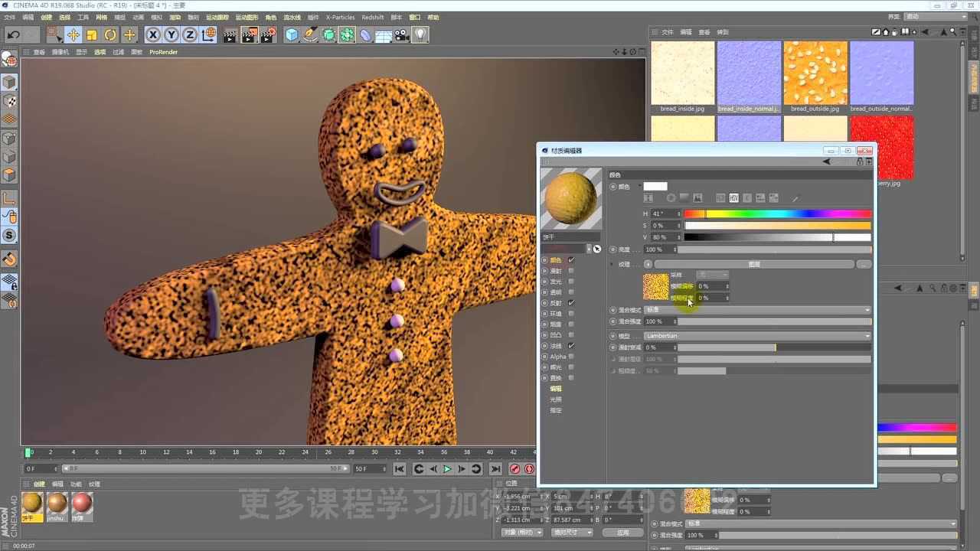Open the 创建 tab in material manager
The width and height of the screenshot is (980, 551).
pyautogui.click(x=39, y=484)
